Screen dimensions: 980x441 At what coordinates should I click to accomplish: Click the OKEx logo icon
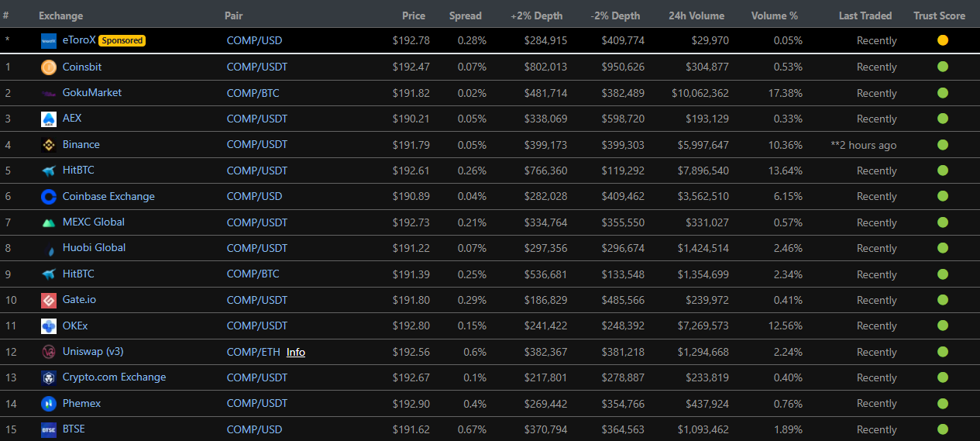tap(49, 326)
